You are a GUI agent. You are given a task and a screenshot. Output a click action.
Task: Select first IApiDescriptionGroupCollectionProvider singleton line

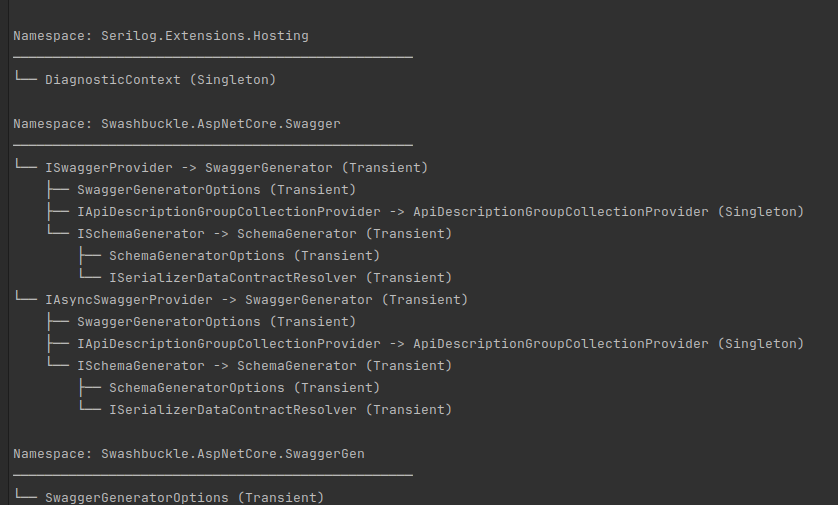point(440,212)
